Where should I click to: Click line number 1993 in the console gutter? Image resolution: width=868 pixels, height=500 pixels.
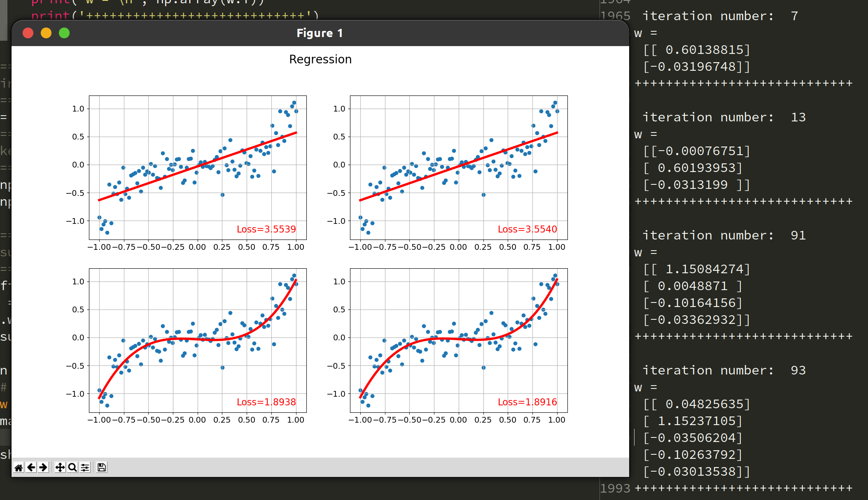(615, 488)
